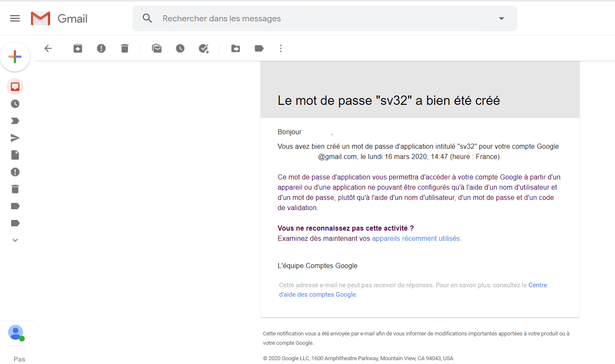Click email heading 'Le mot de passe "sv32" a bien été créé'
Image resolution: width=615 pixels, height=364 pixels.
[x=389, y=101]
